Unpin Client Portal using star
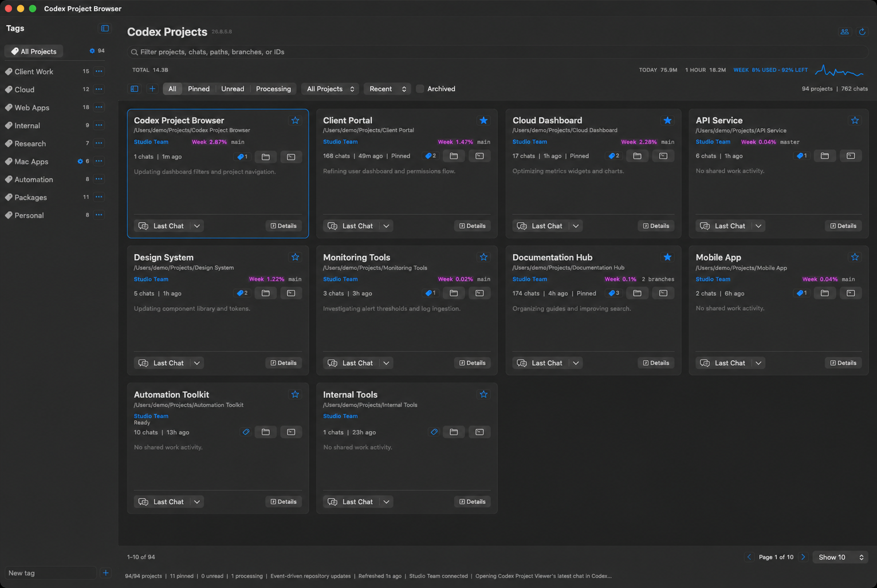Image resolution: width=877 pixels, height=588 pixels. pos(483,120)
